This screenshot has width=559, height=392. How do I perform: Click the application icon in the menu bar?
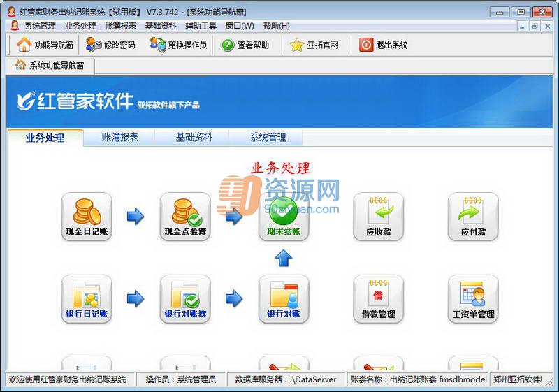coord(15,25)
